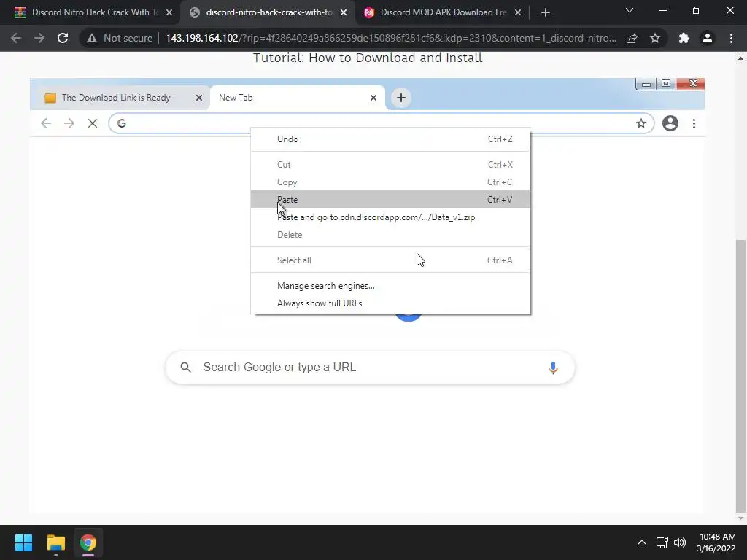Click the inner browser plus new-tab button
747x560 pixels.
(401, 98)
